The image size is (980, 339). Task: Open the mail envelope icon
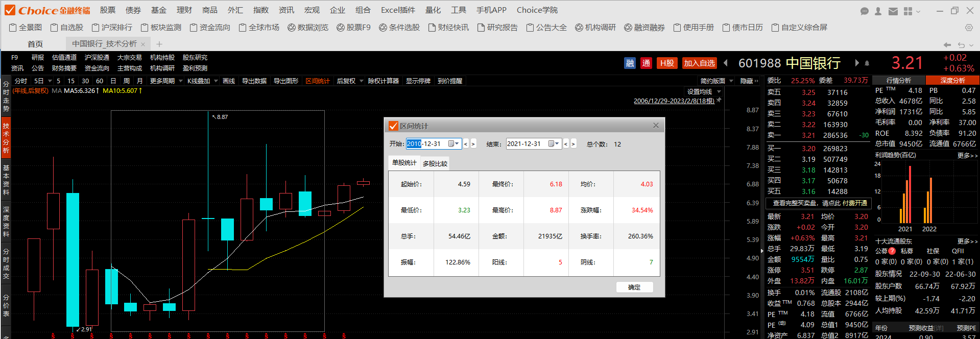pyautogui.click(x=893, y=11)
